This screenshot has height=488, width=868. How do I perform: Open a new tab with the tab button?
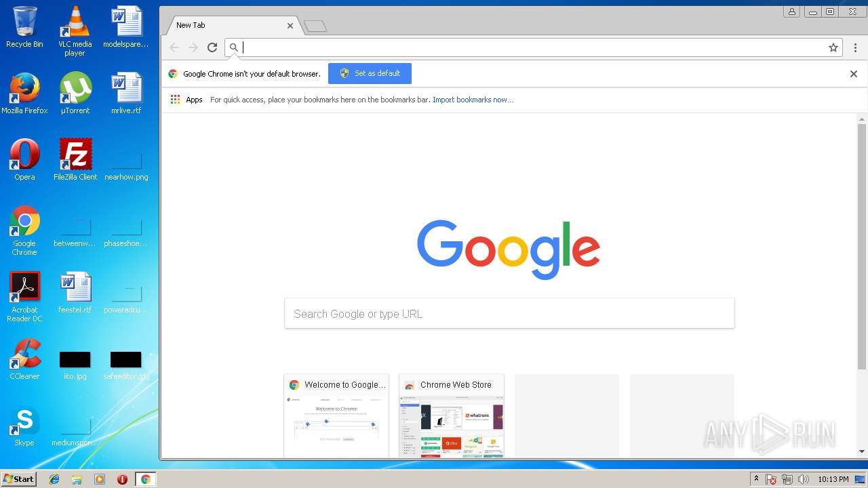pos(315,26)
